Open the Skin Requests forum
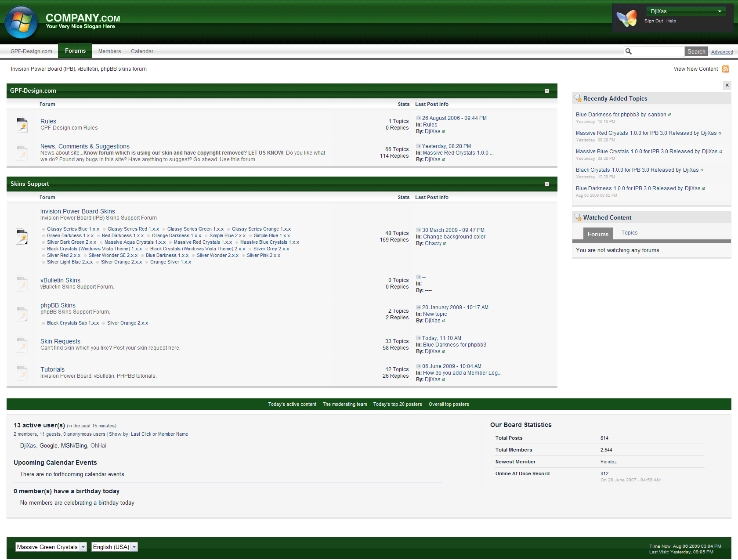The width and height of the screenshot is (738, 560). pos(60,341)
